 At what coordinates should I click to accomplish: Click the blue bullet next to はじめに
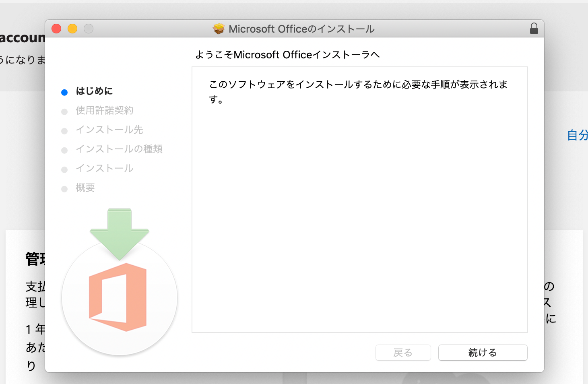pyautogui.click(x=64, y=93)
